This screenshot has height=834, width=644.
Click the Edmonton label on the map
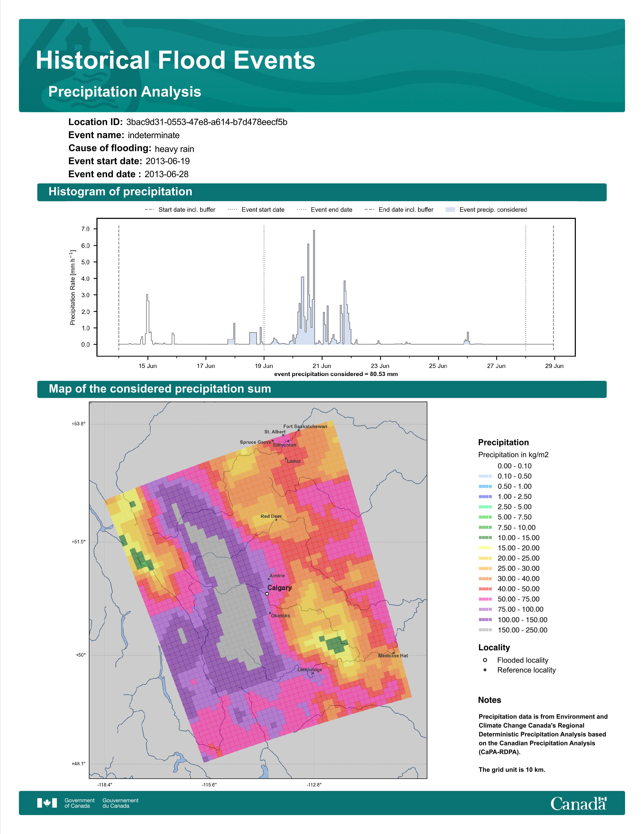pos(285,445)
